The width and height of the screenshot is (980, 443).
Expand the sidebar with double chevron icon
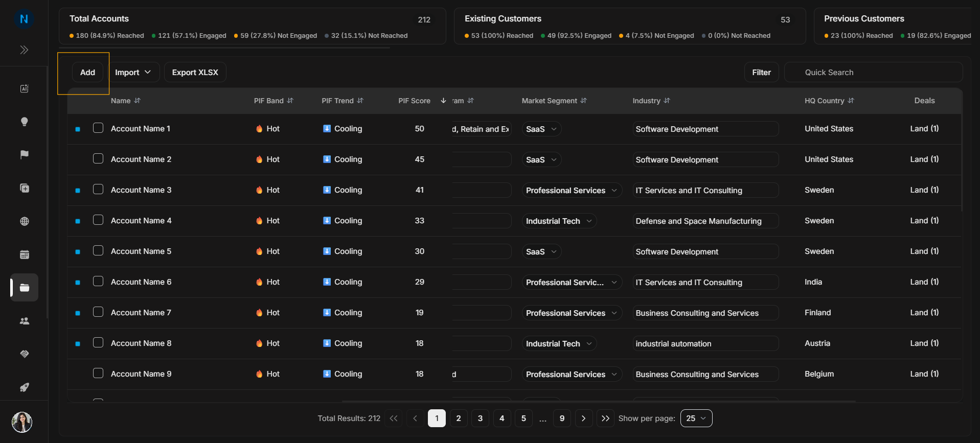(24, 50)
